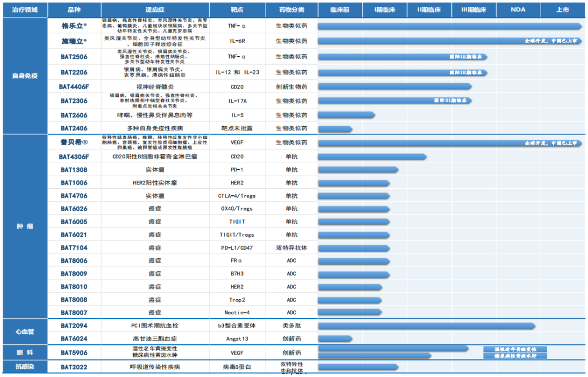Select the Nectin-4 target cell
588x377 pixels.
tap(237, 313)
